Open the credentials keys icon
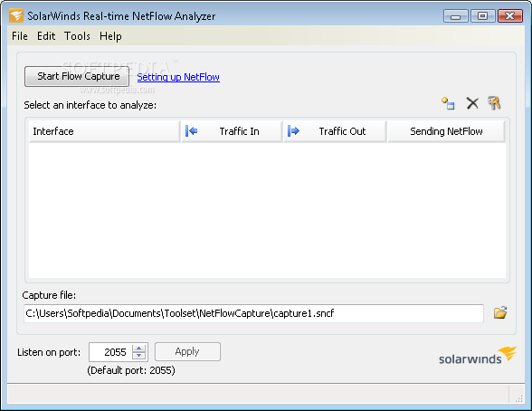This screenshot has height=411, width=532. [x=494, y=103]
